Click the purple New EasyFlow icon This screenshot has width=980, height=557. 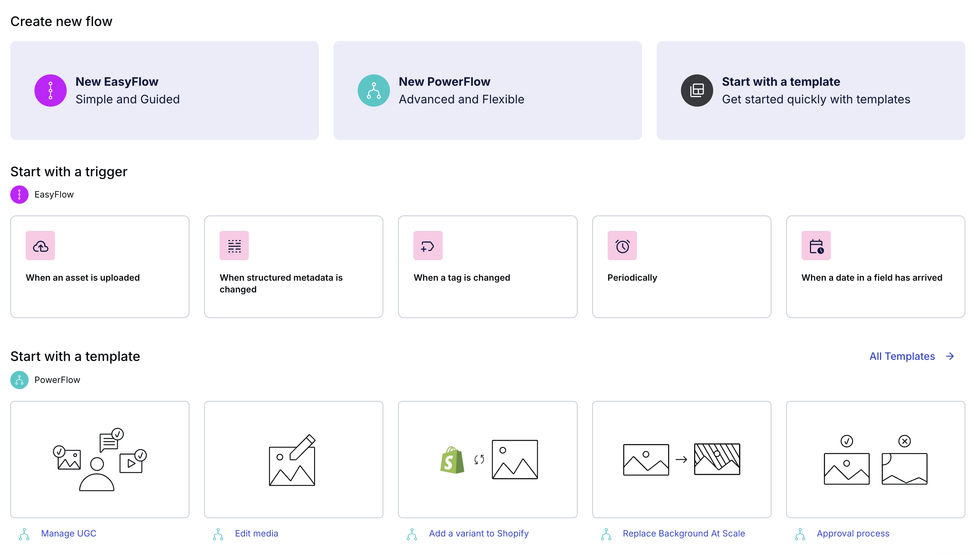[51, 90]
